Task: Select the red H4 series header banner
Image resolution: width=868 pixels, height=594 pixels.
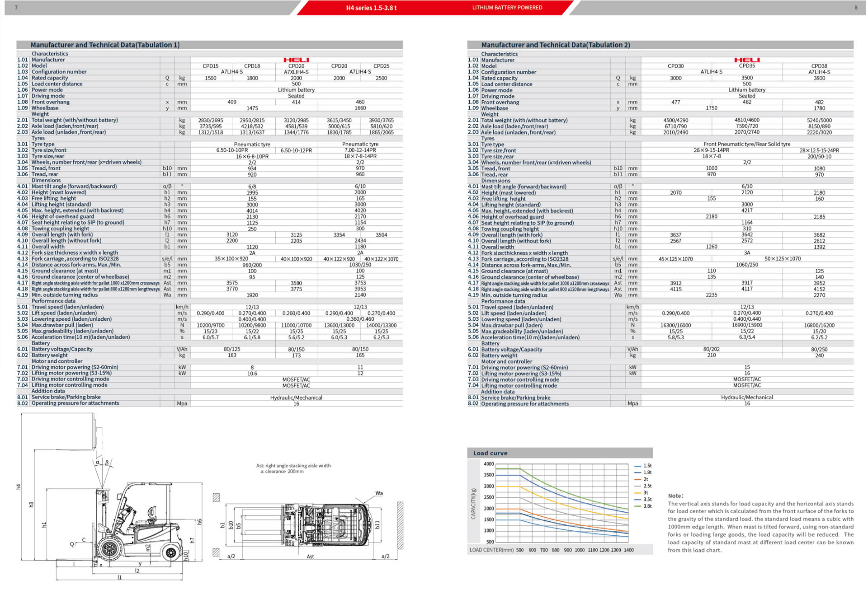Action: (371, 8)
